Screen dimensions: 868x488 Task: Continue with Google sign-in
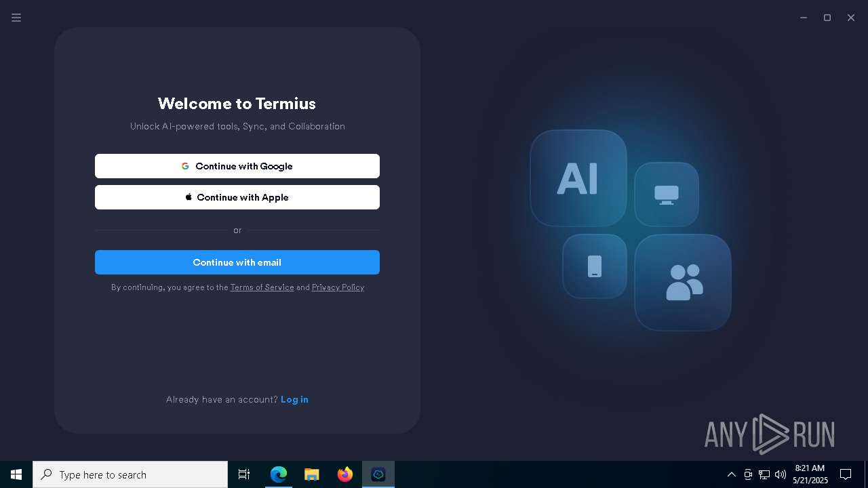pyautogui.click(x=237, y=166)
